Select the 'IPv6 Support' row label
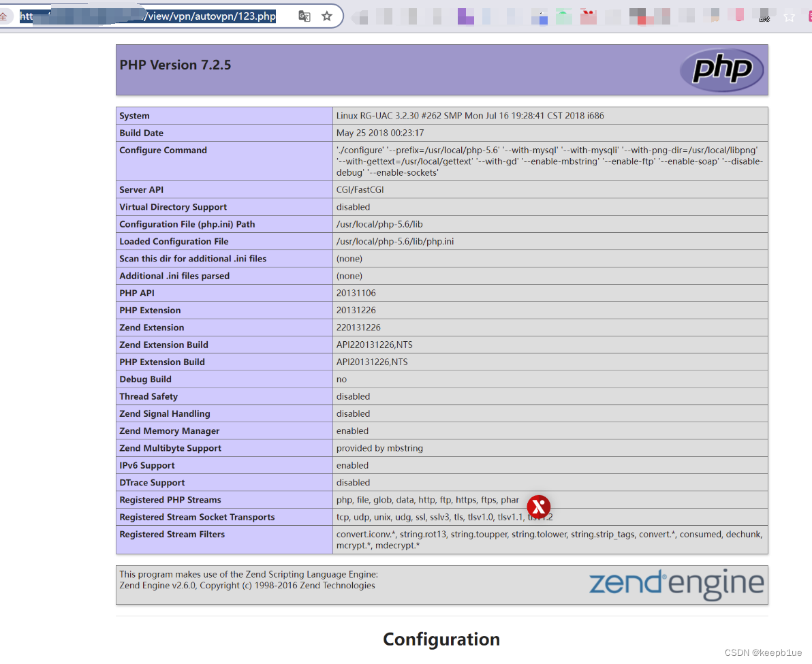Viewport: 812px width, 664px height. tap(147, 466)
